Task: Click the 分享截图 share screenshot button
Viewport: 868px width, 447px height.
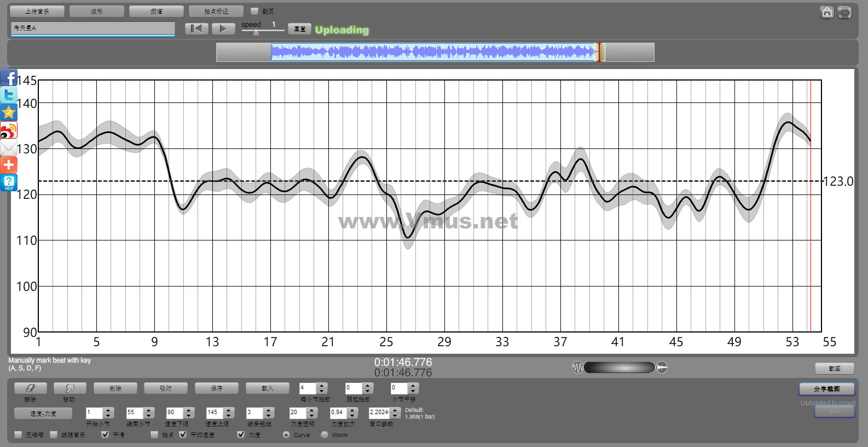Action: click(x=826, y=389)
